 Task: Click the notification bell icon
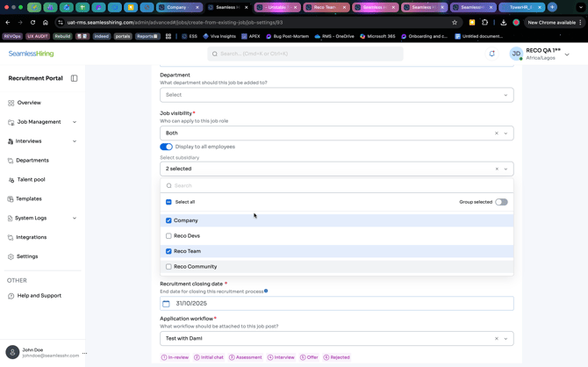pyautogui.click(x=491, y=54)
